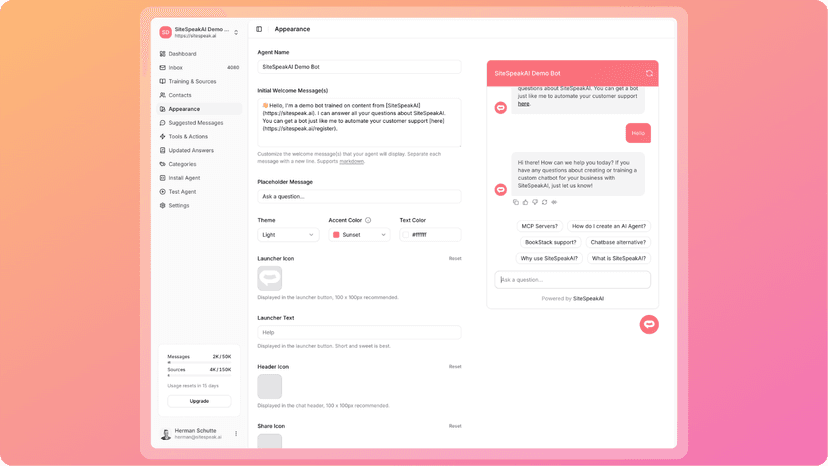
Task: Click the Tools & Actions sparkle icon
Action: (163, 136)
